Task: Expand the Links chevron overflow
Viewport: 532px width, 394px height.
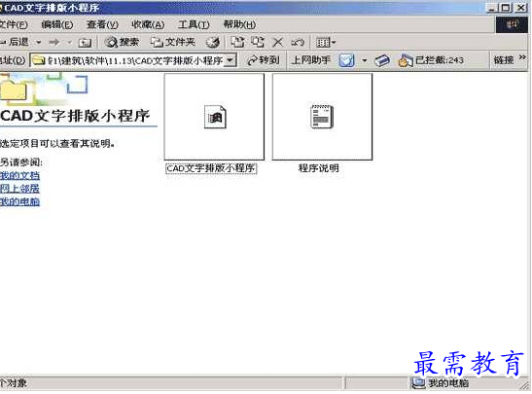Action: click(x=522, y=57)
